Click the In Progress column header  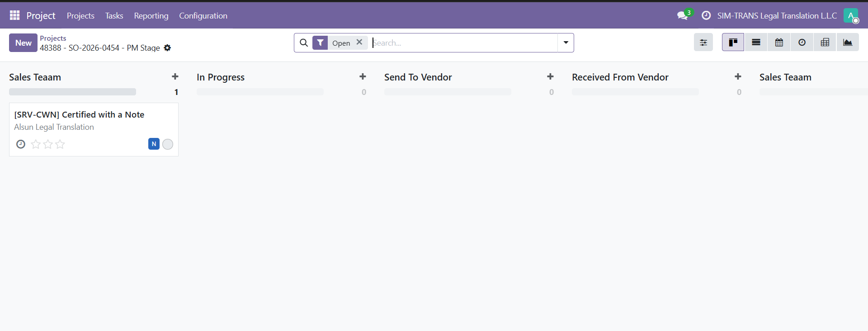click(x=221, y=77)
